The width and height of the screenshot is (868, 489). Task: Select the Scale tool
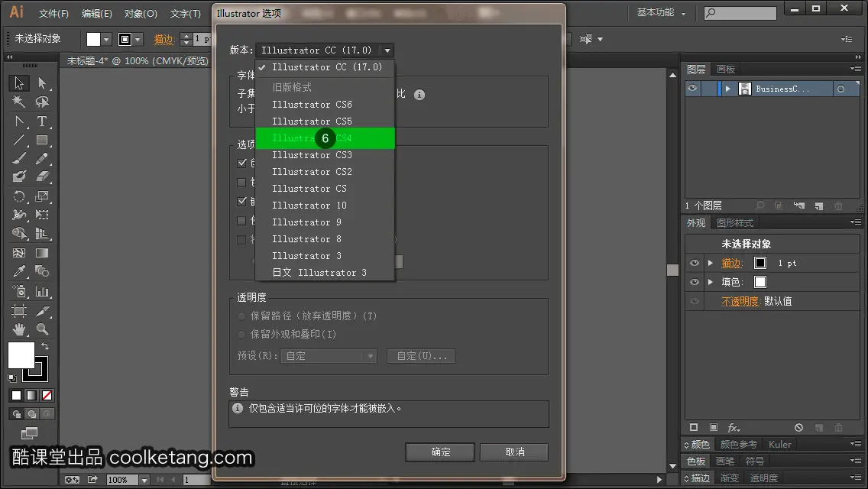(x=42, y=196)
